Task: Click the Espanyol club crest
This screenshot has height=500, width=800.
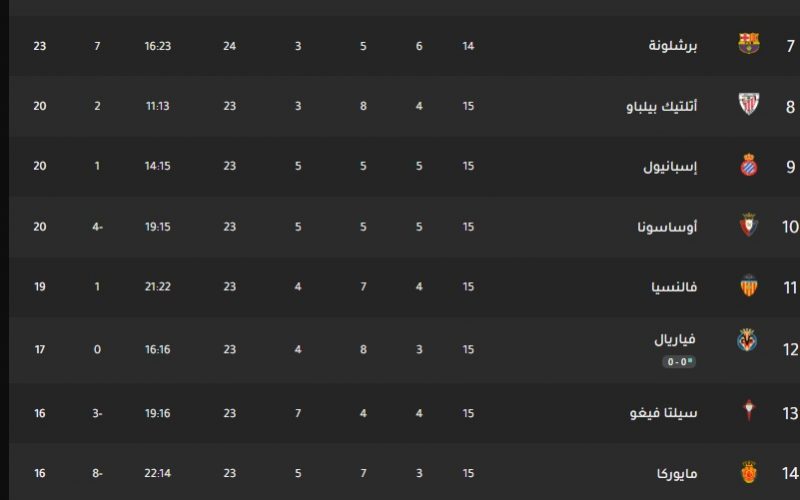Action: pos(748,164)
